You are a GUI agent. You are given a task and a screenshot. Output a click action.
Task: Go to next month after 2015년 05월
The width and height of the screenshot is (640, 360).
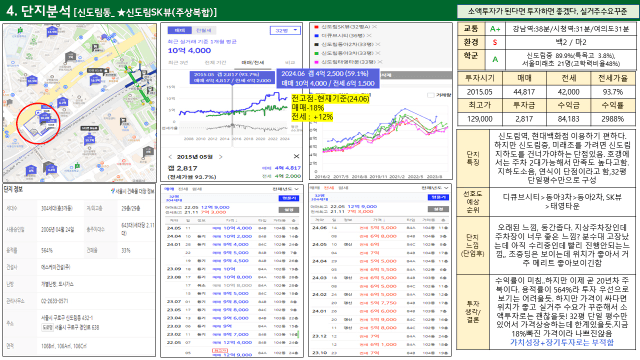click(221, 157)
